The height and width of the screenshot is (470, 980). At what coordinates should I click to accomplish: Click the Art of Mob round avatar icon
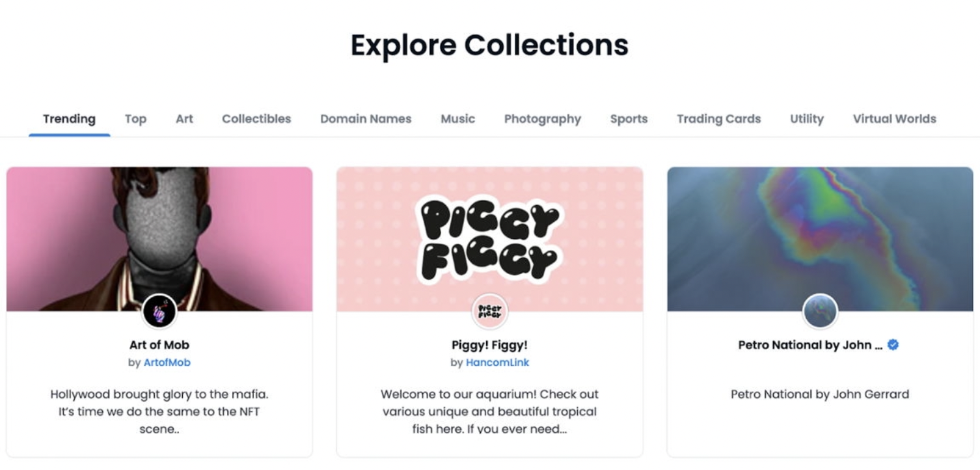tap(159, 311)
